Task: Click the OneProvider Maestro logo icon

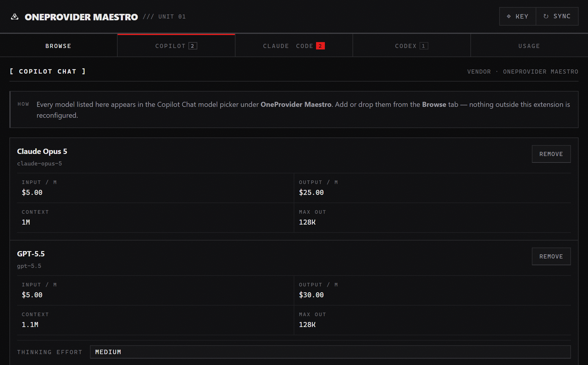Action: (15, 17)
